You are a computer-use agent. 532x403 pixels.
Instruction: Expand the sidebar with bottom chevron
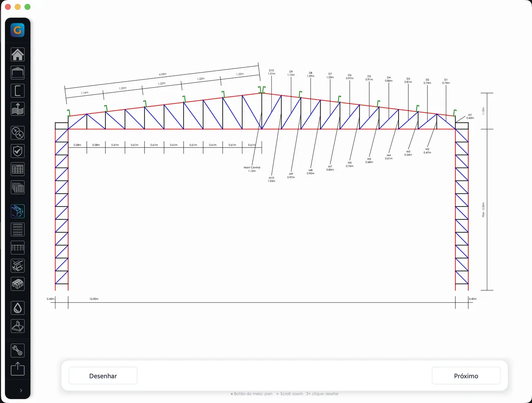pyautogui.click(x=20, y=391)
